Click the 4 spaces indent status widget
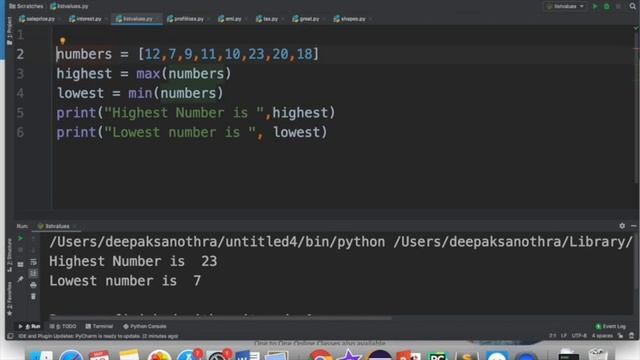This screenshot has height=360, width=640. 602,336
